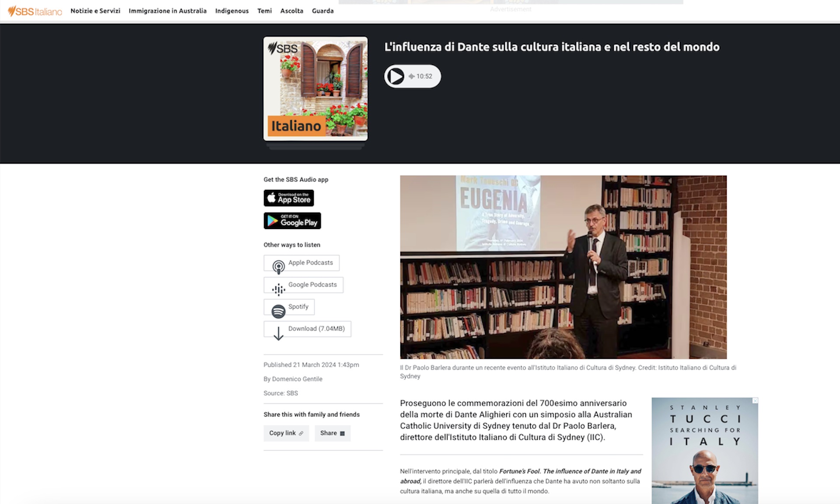
Task: Open Notizie e Servizi menu
Action: point(95,11)
